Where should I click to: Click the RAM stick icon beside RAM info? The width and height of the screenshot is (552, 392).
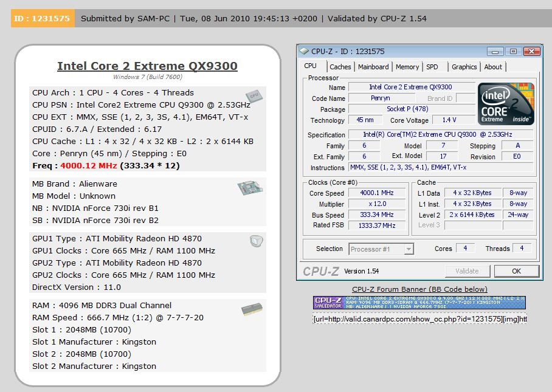click(x=252, y=309)
